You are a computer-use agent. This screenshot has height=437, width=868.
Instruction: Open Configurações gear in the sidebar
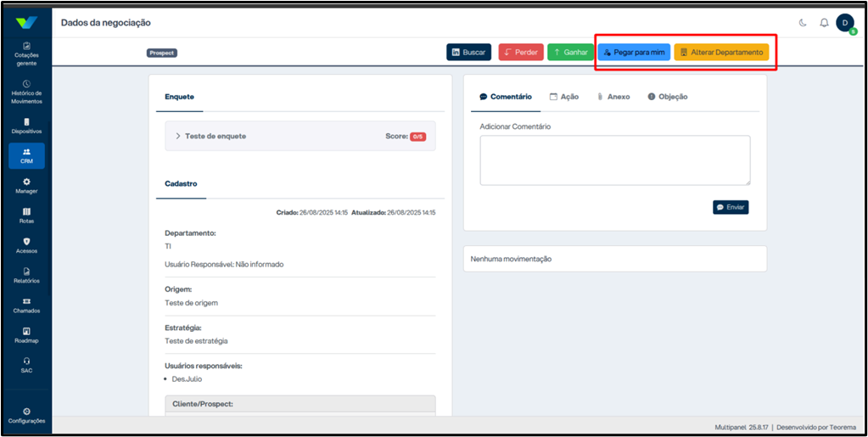pos(26,416)
